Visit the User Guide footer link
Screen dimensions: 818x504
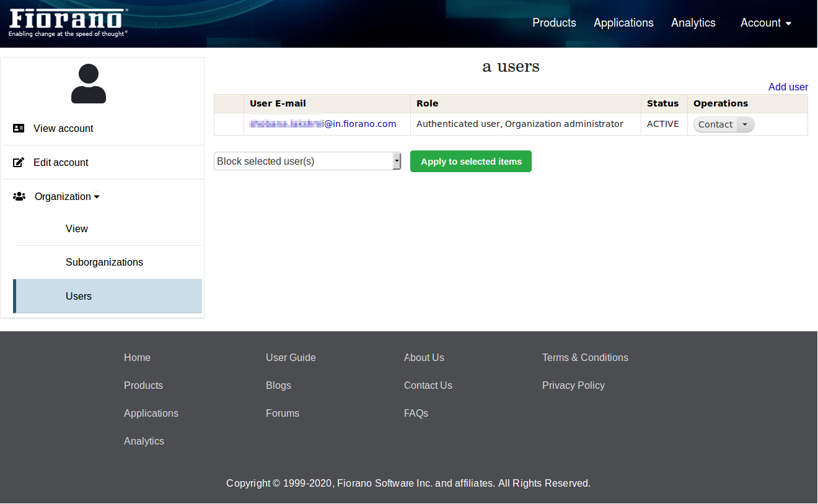(x=291, y=357)
